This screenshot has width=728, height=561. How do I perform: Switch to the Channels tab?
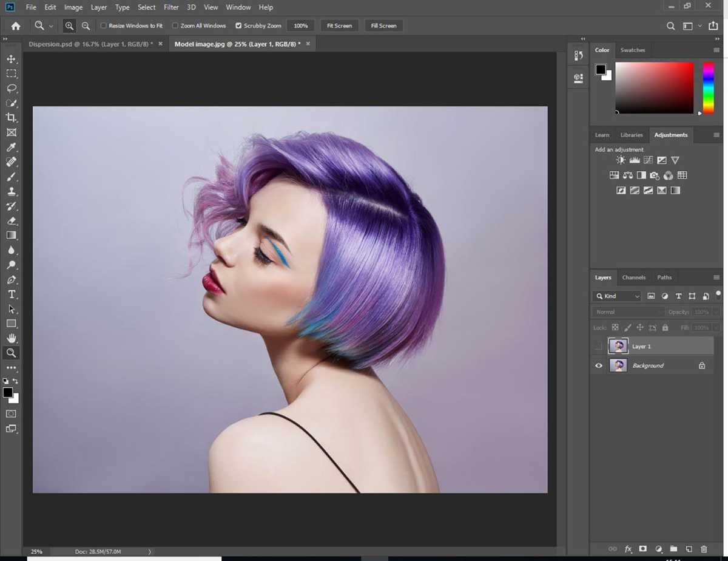633,277
